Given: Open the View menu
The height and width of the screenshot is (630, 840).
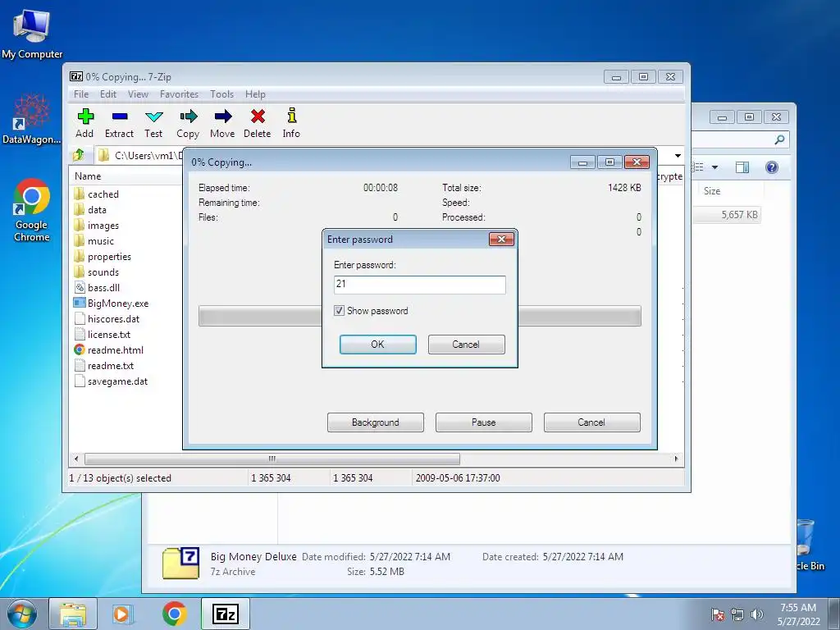Looking at the screenshot, I should coord(138,94).
